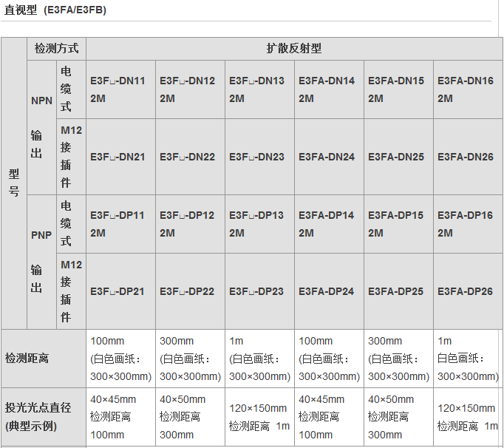Click the E3F□-DP21 model cell

point(120,291)
